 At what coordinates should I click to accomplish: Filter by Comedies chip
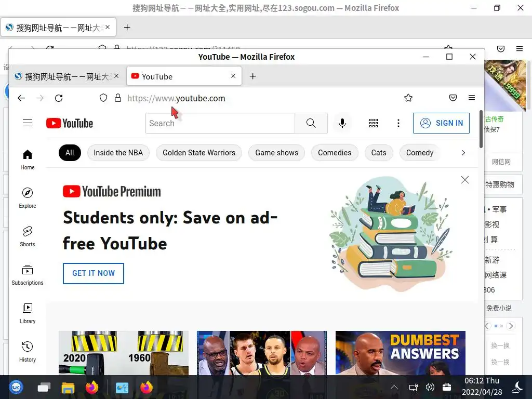[335, 153]
